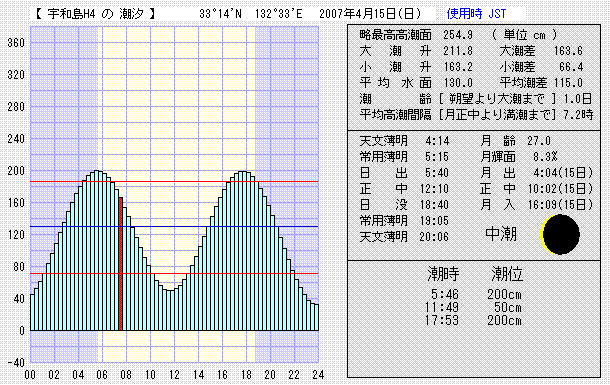This screenshot has width=610, height=385.
Task: Click the 中潮 tide type label
Action: point(501,234)
